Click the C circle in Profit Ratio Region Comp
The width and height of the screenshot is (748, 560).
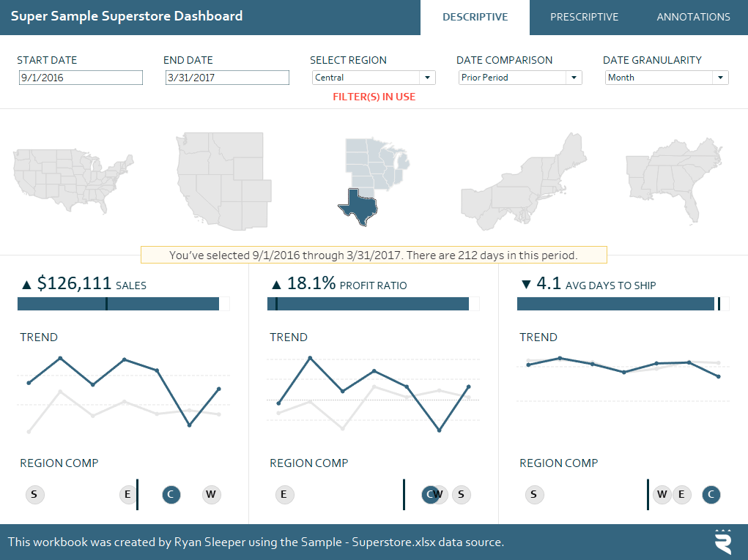pyautogui.click(x=429, y=494)
